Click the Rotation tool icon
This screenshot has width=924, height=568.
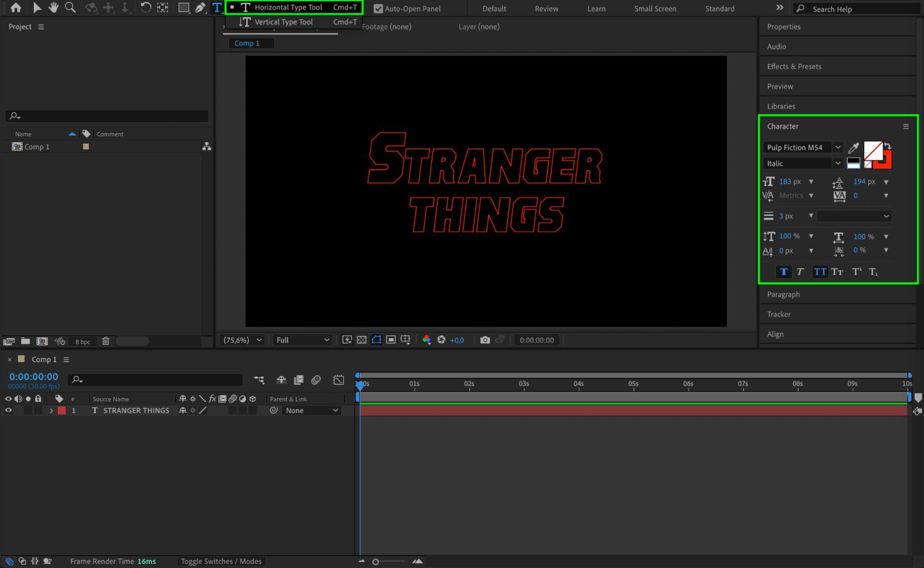[x=146, y=7]
